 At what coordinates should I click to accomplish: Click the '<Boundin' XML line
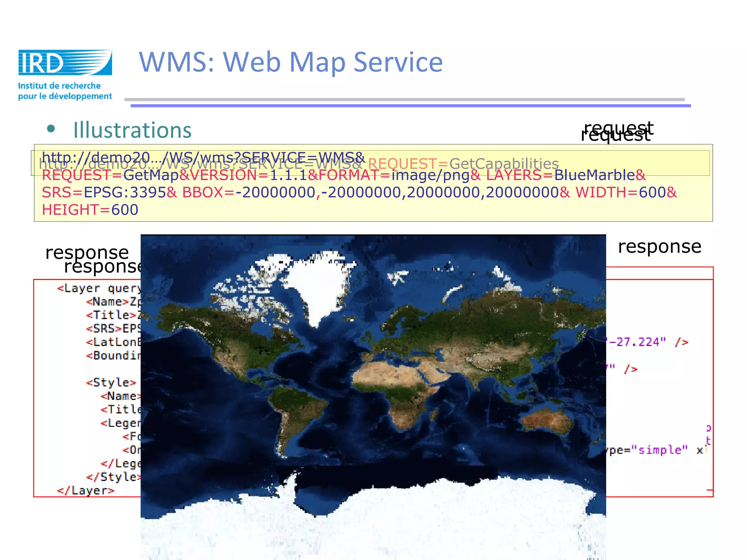(113, 355)
